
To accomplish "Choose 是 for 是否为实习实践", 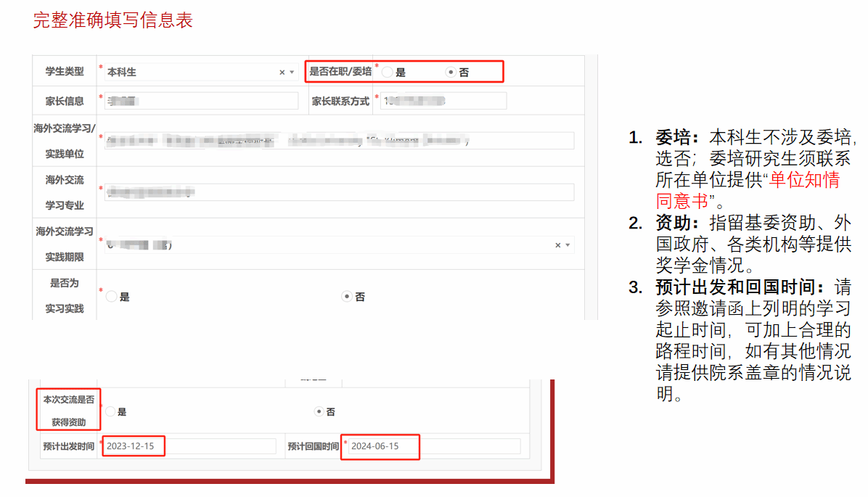I will point(111,296).
